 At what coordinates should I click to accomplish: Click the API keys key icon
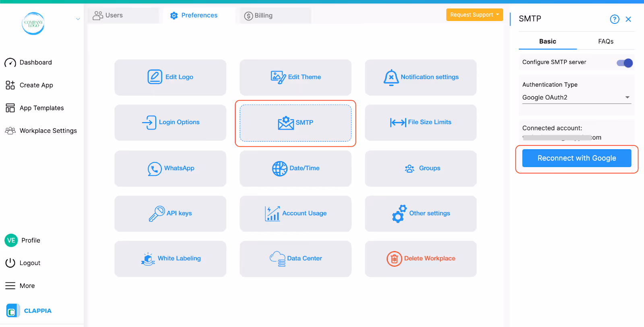pyautogui.click(x=157, y=214)
